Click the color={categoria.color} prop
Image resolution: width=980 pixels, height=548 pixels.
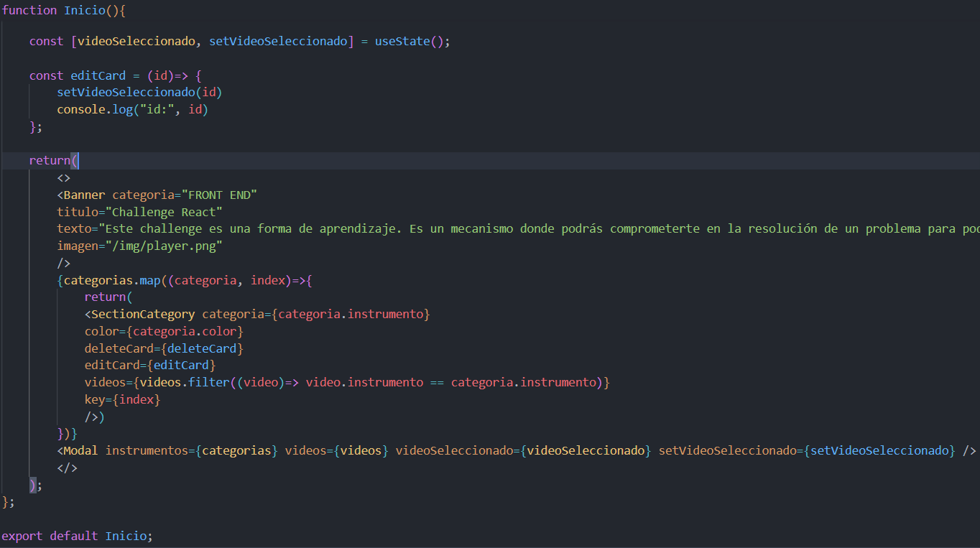pyautogui.click(x=164, y=332)
